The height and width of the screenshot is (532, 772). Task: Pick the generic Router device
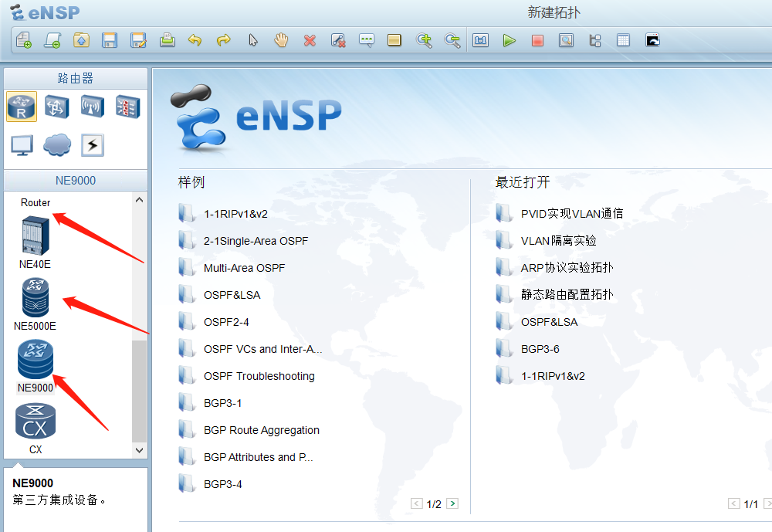tap(36, 202)
